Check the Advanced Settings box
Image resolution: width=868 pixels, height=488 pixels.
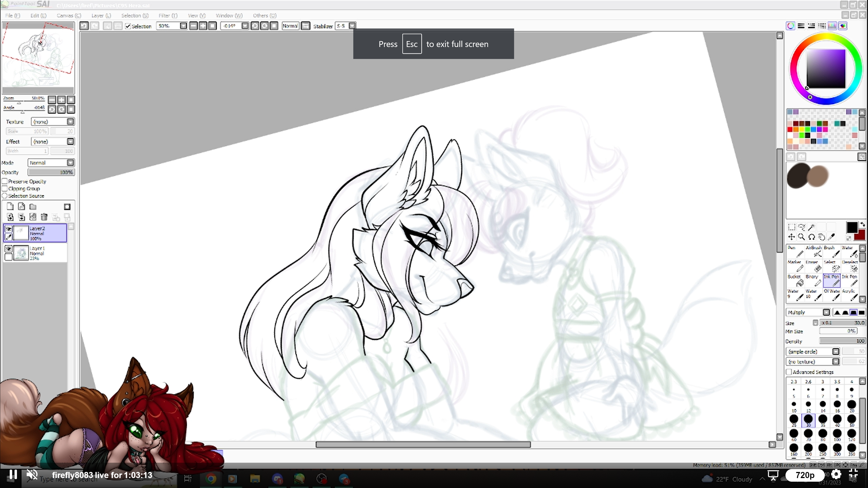tap(789, 372)
